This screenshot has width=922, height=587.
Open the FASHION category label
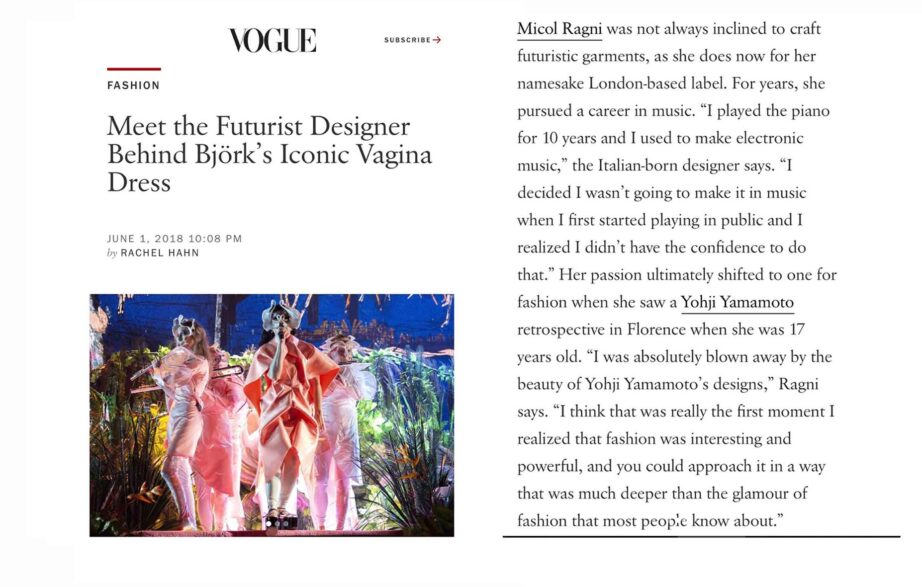[x=133, y=85]
